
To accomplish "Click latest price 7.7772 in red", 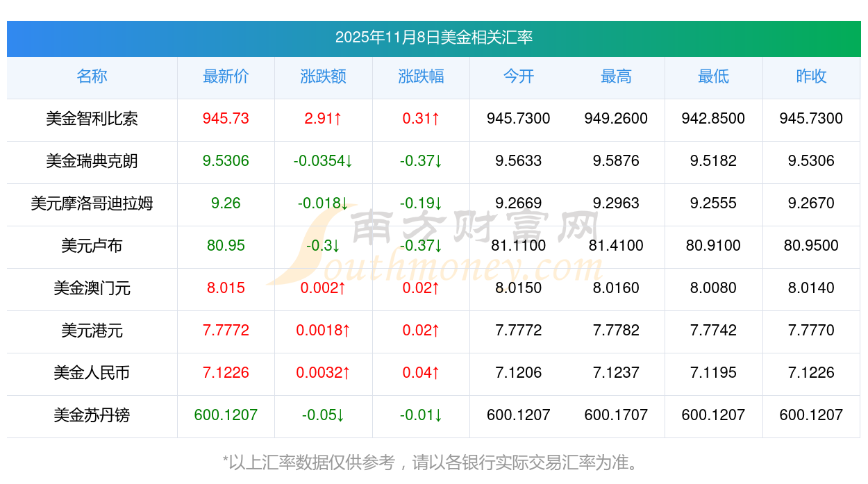I will click(x=226, y=331).
